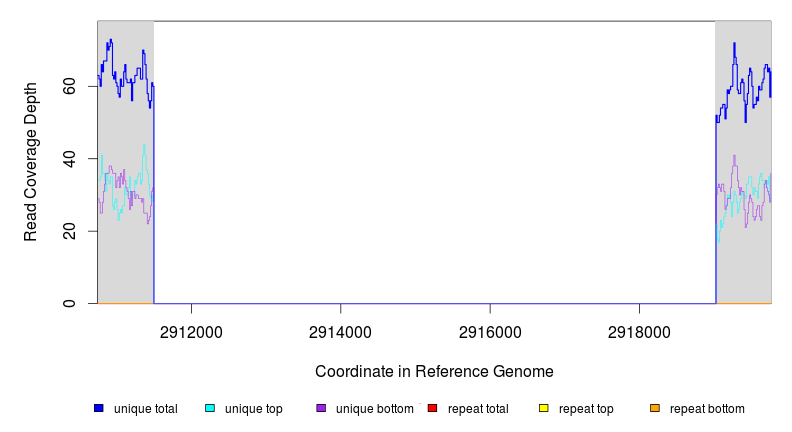Select the yellow repeat top legend swatch
This screenshot has width=792, height=432.
click(543, 408)
